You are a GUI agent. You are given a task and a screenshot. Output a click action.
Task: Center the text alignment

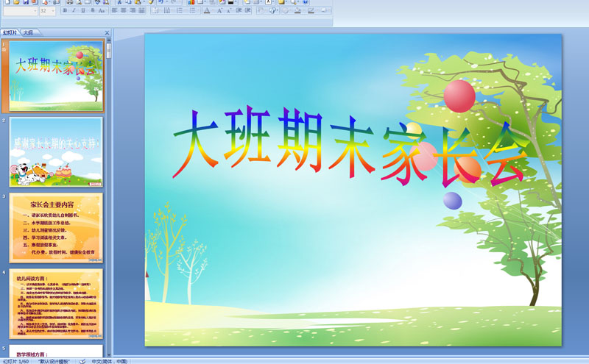point(123,10)
